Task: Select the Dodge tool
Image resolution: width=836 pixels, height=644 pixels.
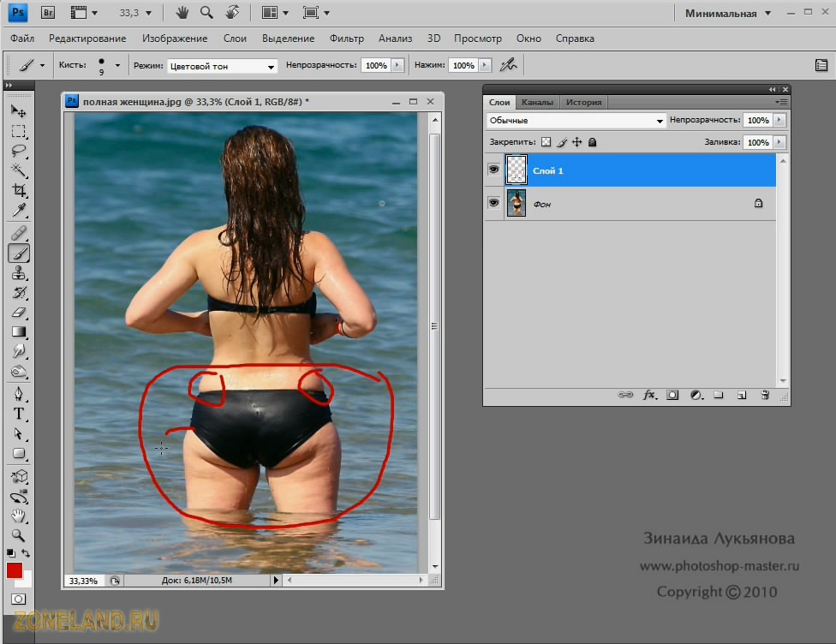Action: pos(18,371)
